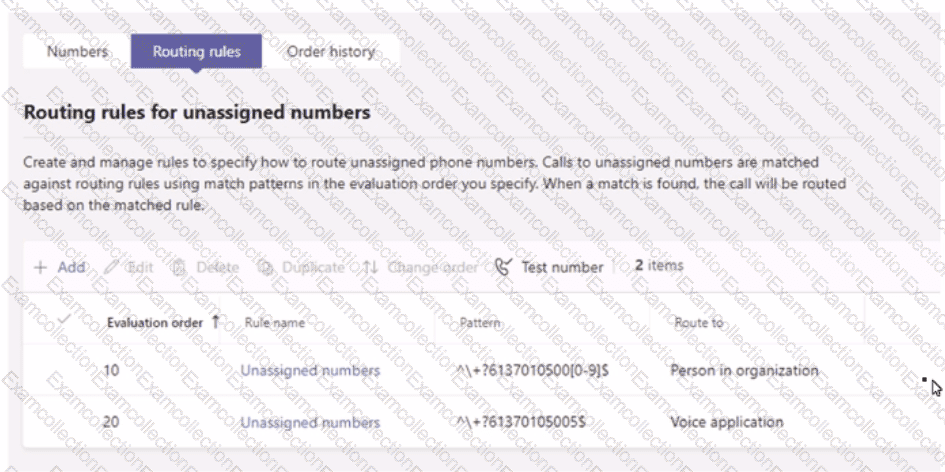This screenshot has width=945, height=472.
Task: Open the Order history tab
Action: coord(331,52)
